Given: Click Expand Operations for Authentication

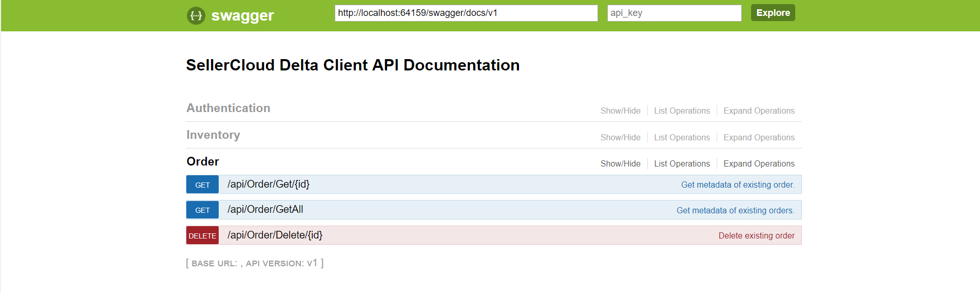Looking at the screenshot, I should pos(759,111).
